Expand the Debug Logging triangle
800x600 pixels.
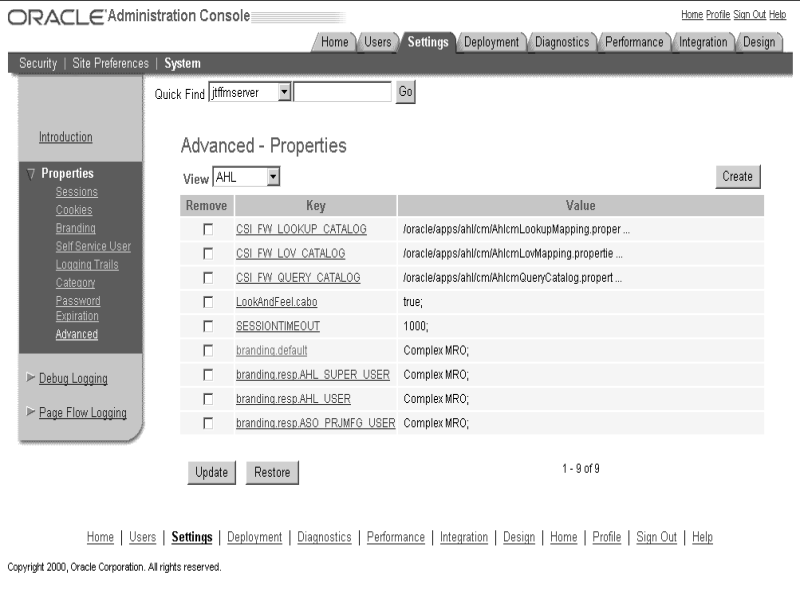click(x=31, y=378)
